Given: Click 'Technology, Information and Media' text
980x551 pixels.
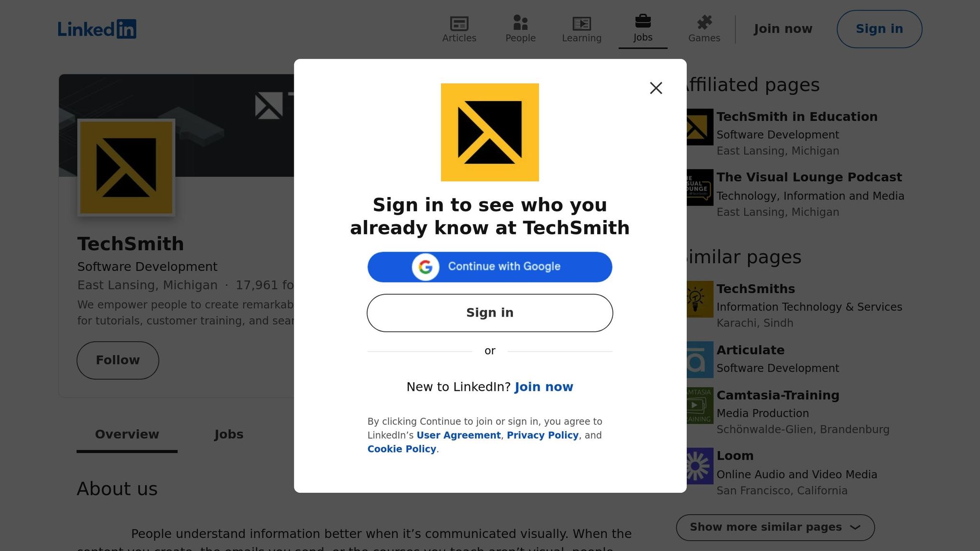Looking at the screenshot, I should click(x=810, y=196).
